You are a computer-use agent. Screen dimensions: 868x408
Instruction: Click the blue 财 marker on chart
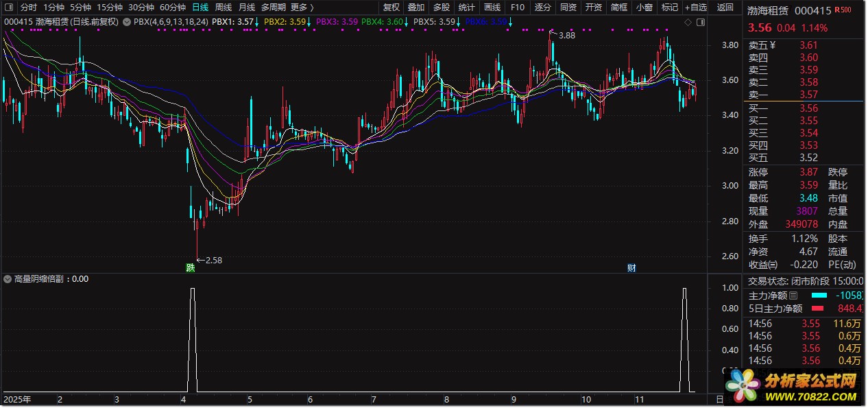coord(631,268)
